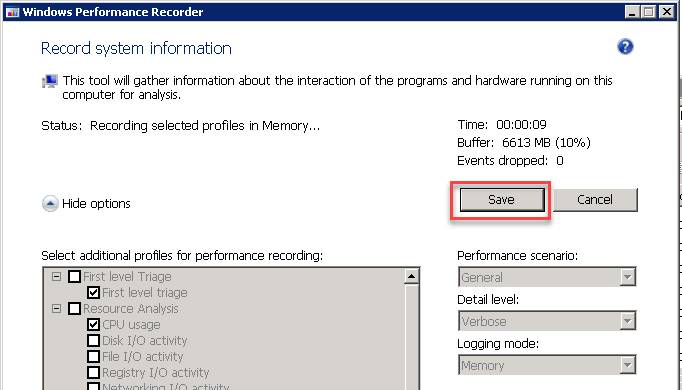This screenshot has width=682, height=390.
Task: Enable Disk I/O activity profile
Action: (x=94, y=340)
